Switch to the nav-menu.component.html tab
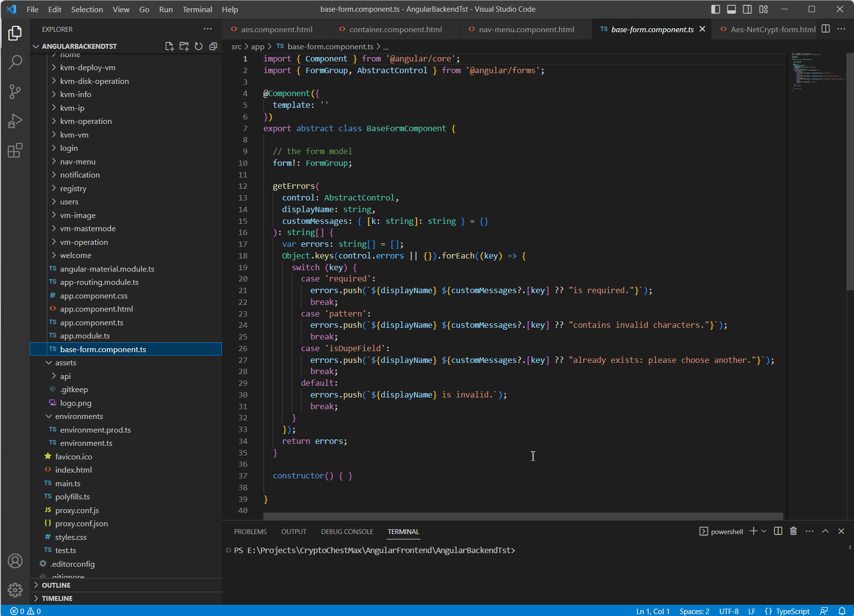 coord(526,30)
